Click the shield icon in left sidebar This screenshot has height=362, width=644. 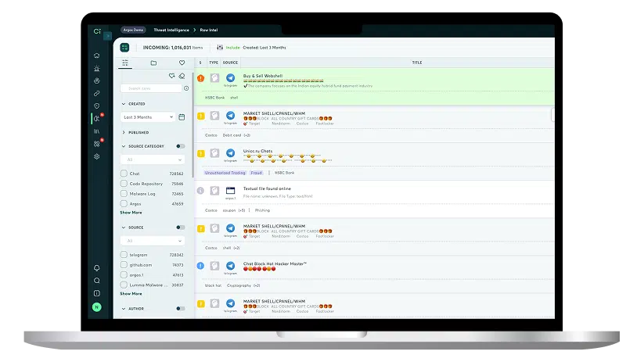pos(97,106)
